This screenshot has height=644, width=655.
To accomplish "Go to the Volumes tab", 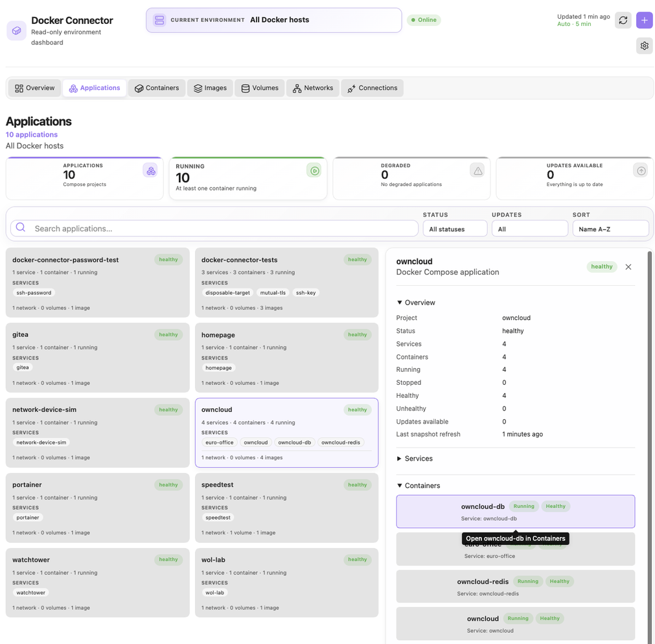I will (259, 88).
